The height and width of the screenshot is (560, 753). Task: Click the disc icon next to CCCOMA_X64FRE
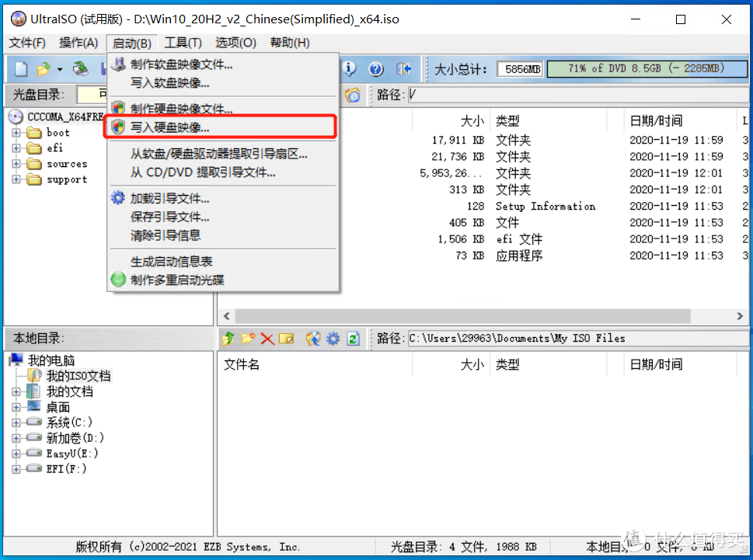16,117
